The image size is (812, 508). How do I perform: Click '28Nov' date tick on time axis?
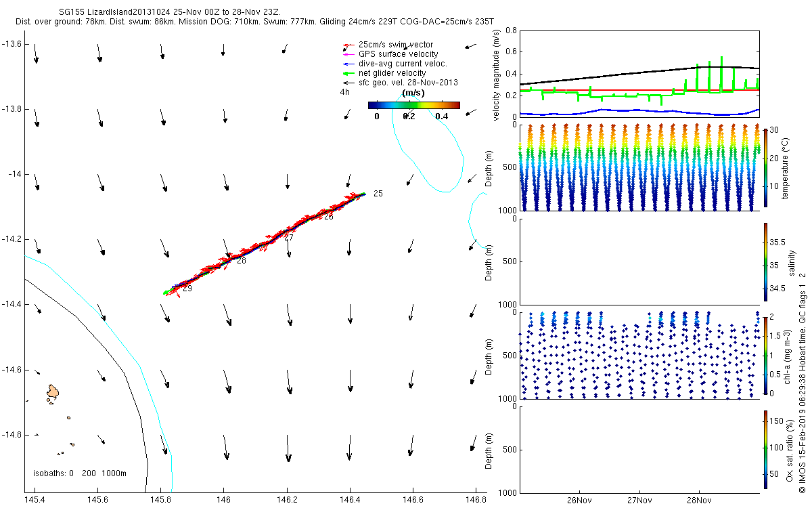(x=698, y=501)
